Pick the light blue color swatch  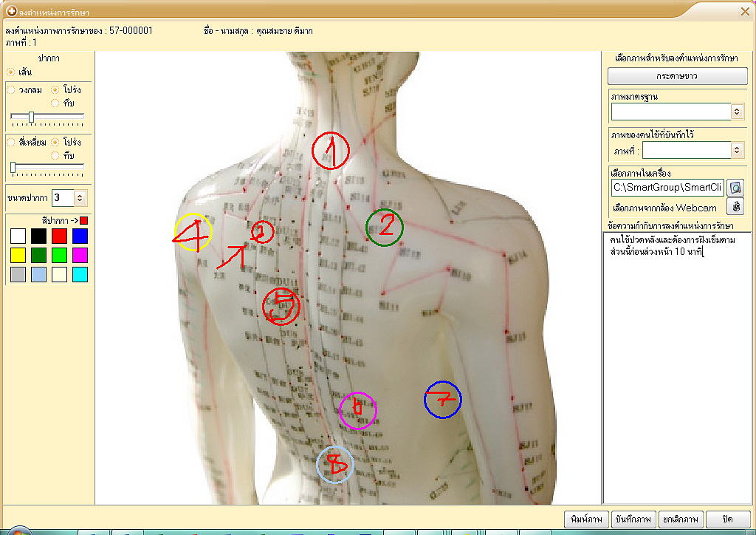pyautogui.click(x=38, y=274)
